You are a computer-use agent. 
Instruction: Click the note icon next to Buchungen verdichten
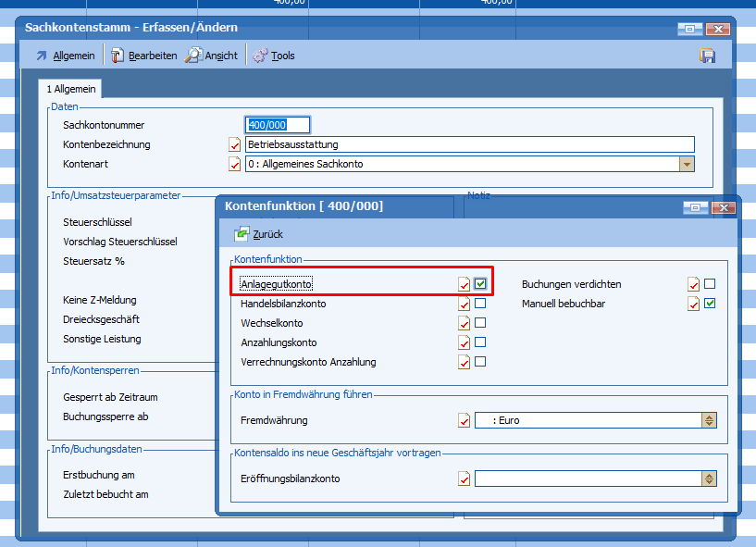pos(693,284)
